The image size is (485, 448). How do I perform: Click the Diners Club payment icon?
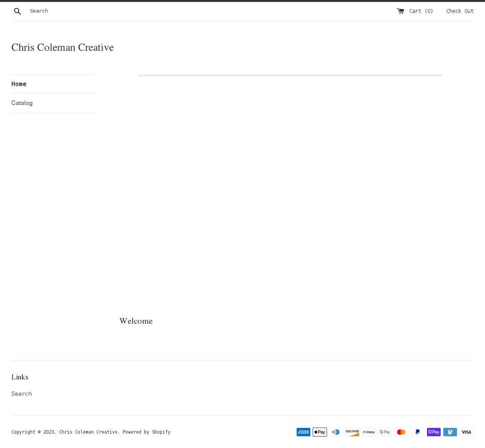[336, 432]
